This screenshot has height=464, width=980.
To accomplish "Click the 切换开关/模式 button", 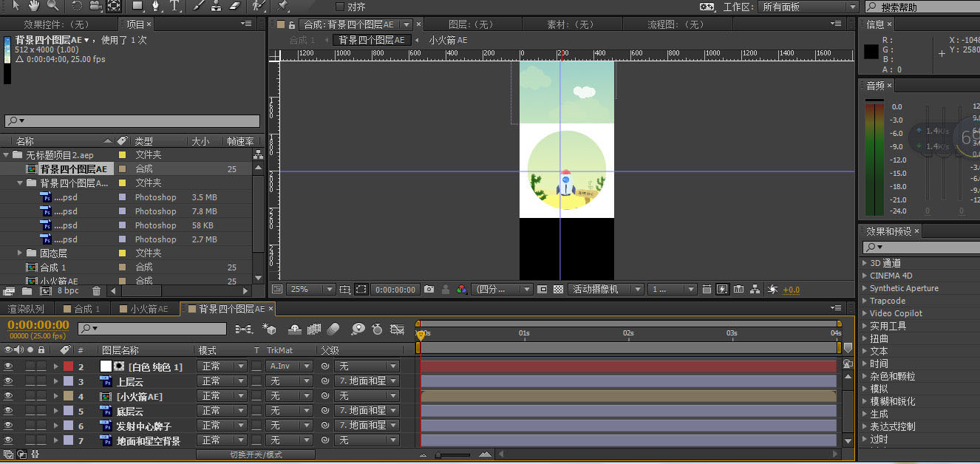I will tap(256, 454).
